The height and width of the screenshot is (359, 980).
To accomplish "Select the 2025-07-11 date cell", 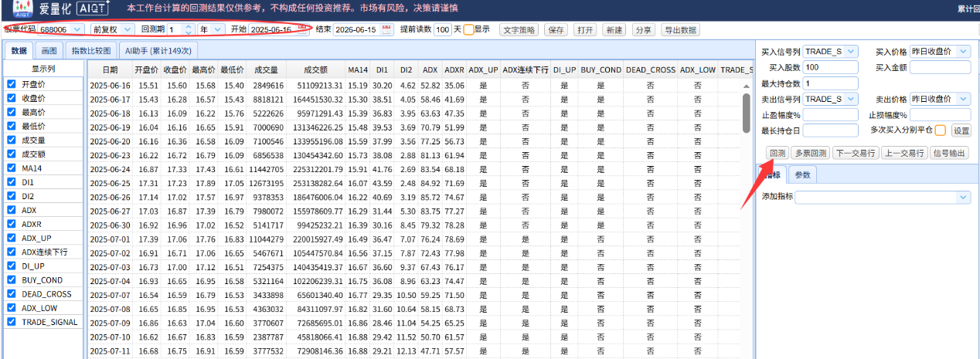I will (110, 351).
